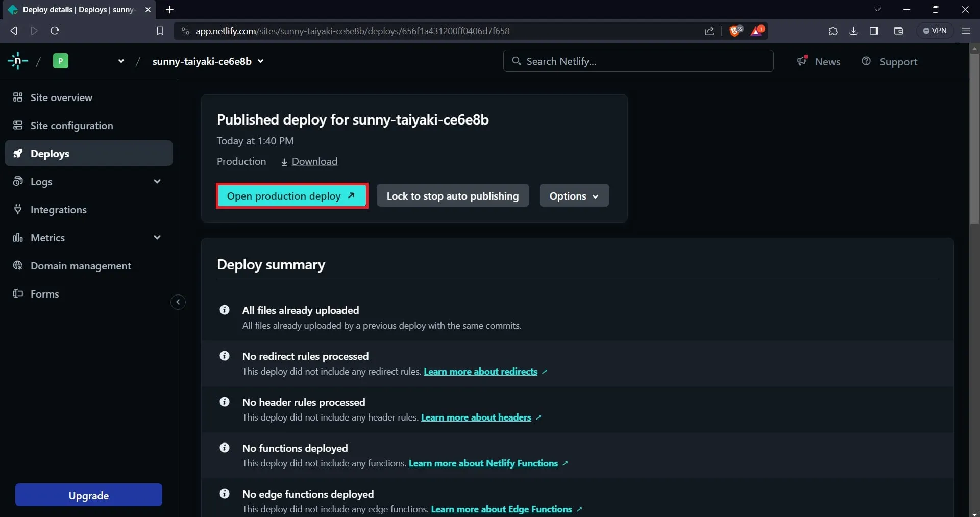Click the Netlify logo icon

point(18,61)
